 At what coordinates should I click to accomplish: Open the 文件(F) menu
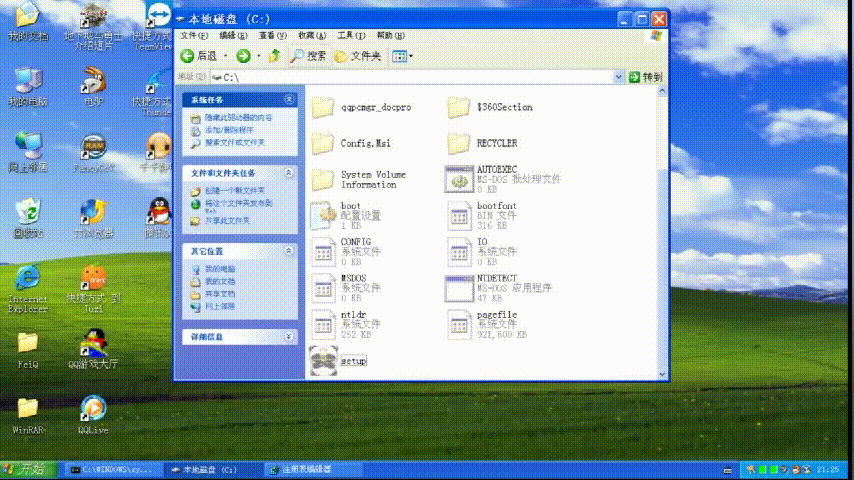(x=194, y=35)
